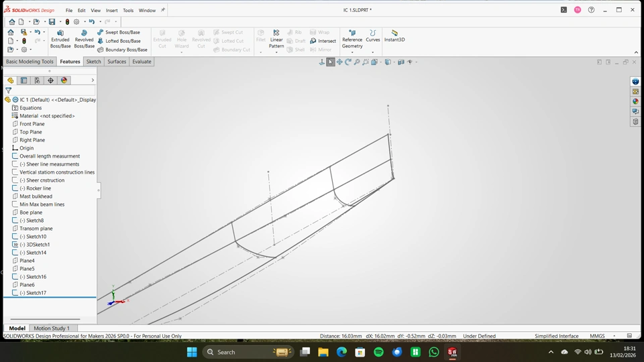Select Front Plane in feature tree
This screenshot has height=362, width=644.
(32, 124)
